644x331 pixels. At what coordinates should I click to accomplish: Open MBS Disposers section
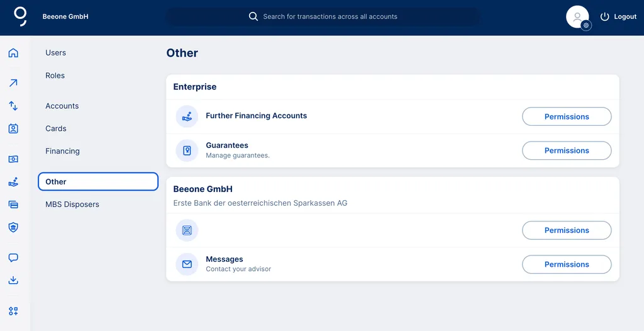coord(72,205)
